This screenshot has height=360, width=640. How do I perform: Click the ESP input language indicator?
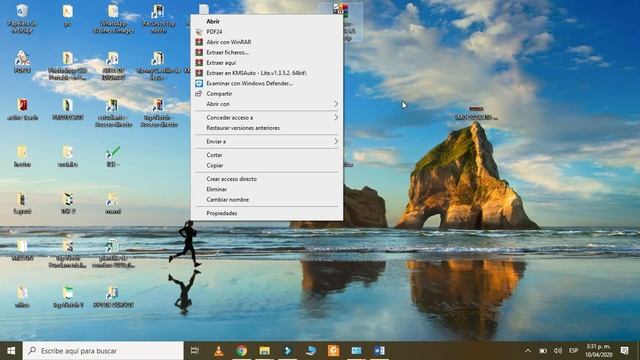click(x=573, y=351)
